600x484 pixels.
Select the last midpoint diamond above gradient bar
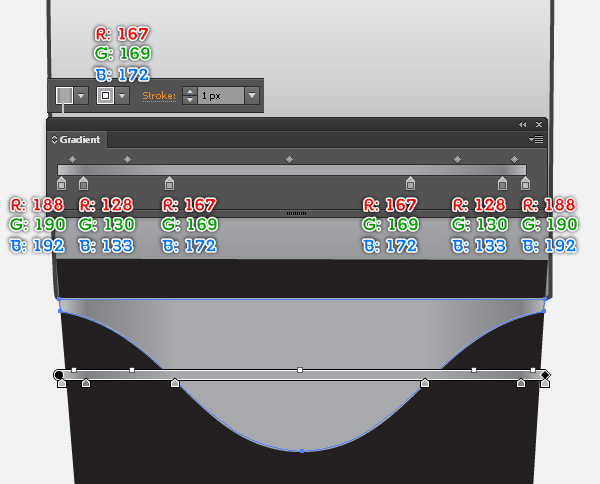pos(514,159)
